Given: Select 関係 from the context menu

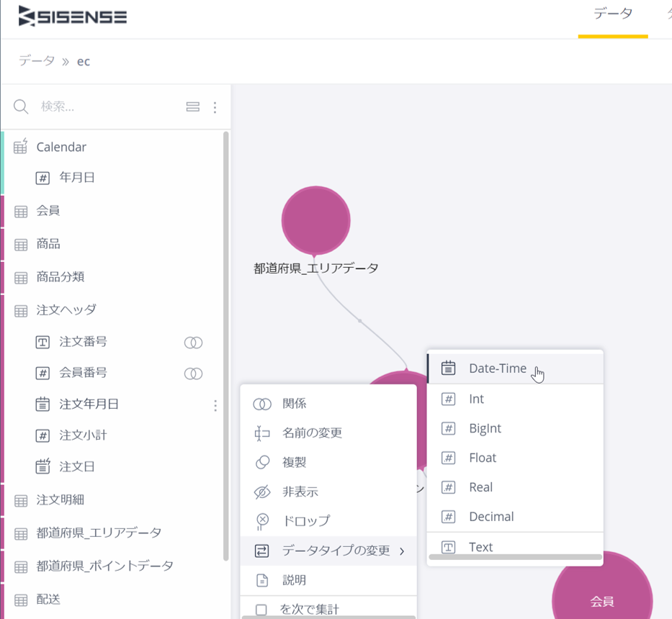Looking at the screenshot, I should coord(328,404).
